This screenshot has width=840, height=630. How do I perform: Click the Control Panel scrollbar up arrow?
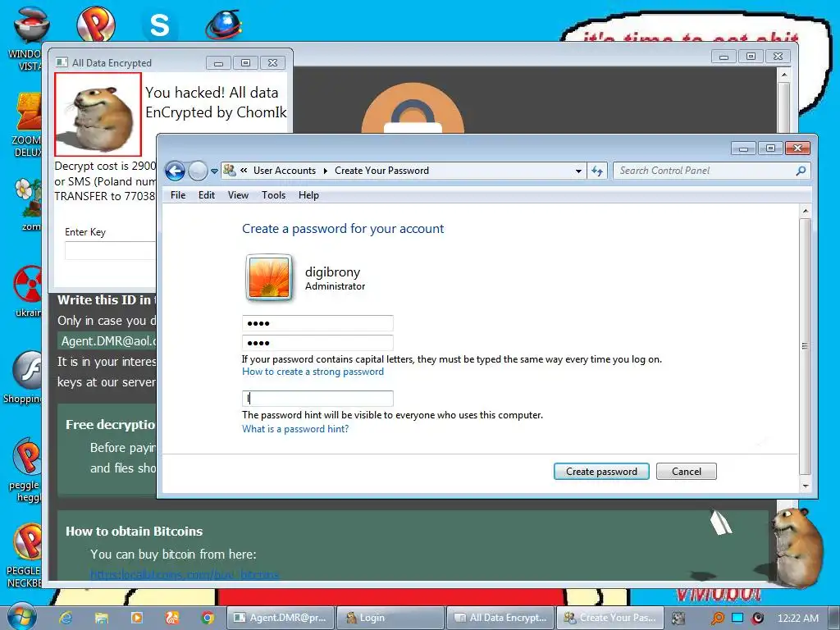(x=806, y=212)
